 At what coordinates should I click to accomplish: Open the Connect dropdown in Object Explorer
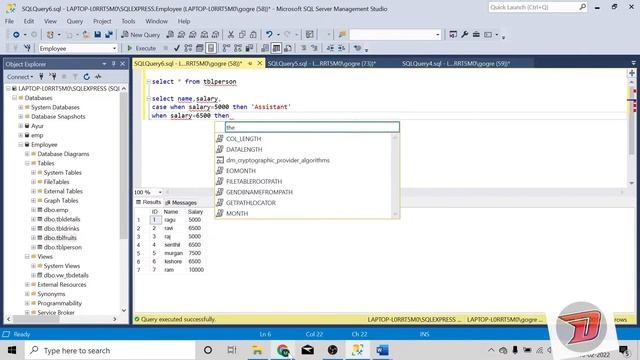pyautogui.click(x=20, y=77)
